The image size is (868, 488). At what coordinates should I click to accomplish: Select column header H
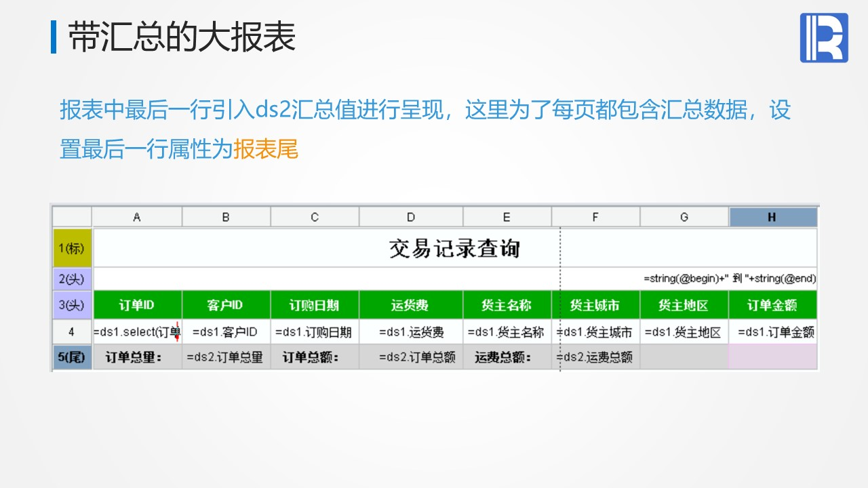772,217
